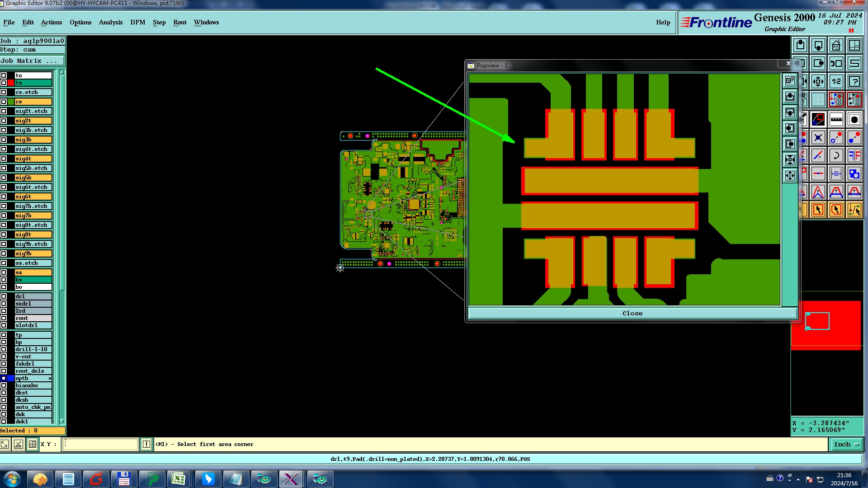Select the rectangle area select arrow tool

[x=818, y=210]
